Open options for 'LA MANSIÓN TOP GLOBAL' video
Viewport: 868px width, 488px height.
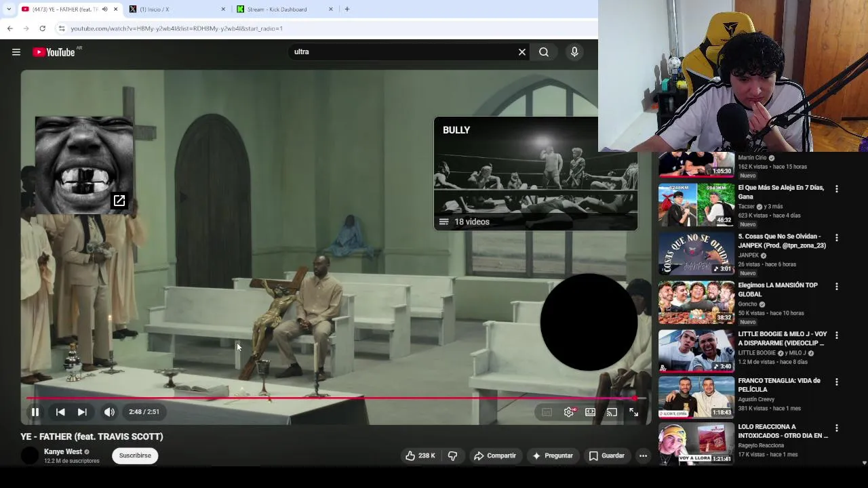(x=837, y=287)
